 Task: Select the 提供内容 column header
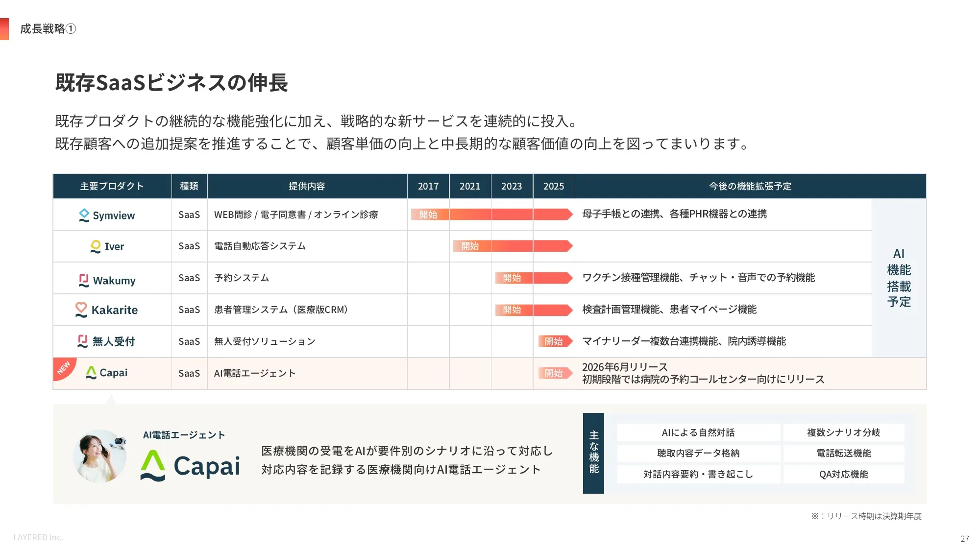[307, 186]
